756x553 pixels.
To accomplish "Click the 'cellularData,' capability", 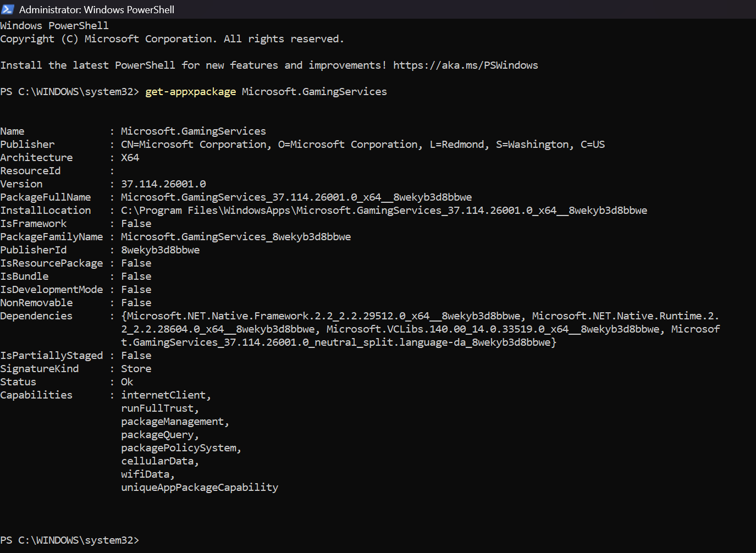I will coord(160,461).
